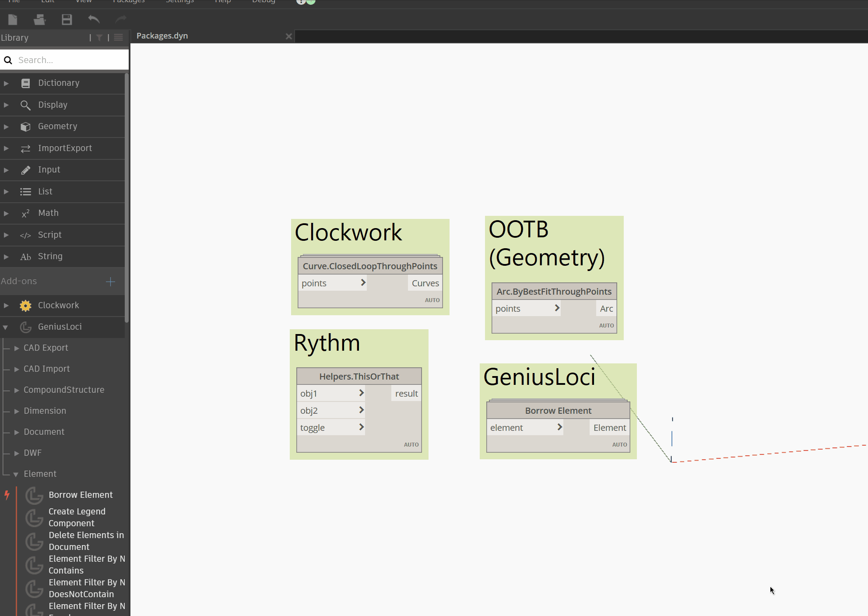Open the Settings menu
This screenshot has height=616, width=868.
coord(179,2)
